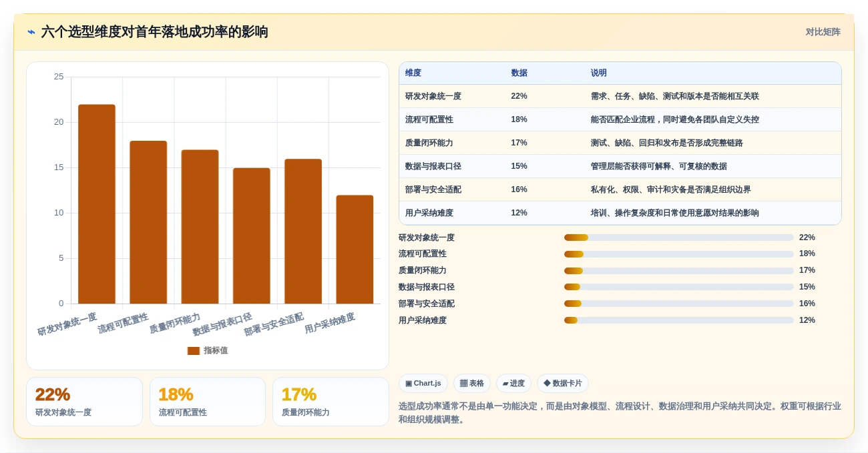Click the lightning icon beside the title
This screenshot has width=868, height=453.
pyautogui.click(x=31, y=32)
